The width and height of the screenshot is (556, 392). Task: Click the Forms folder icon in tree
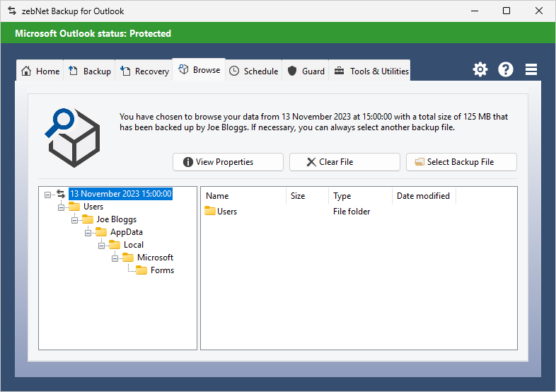(141, 270)
